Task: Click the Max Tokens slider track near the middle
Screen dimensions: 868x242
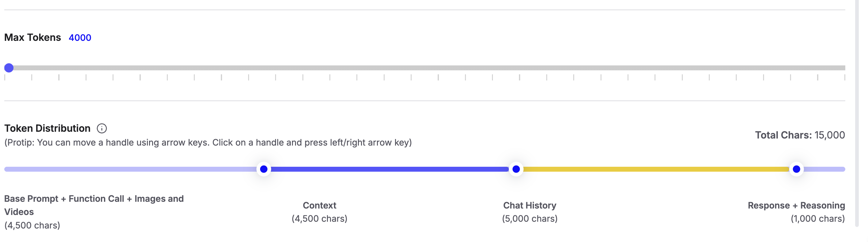Action: [431, 68]
